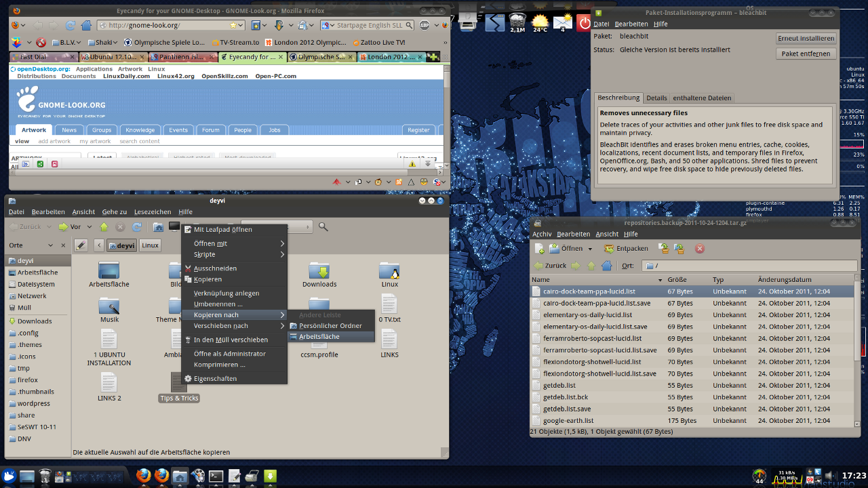This screenshot has height=488, width=868.
Task: Select Dateisystem in the Orte sidebar
Action: [37, 284]
